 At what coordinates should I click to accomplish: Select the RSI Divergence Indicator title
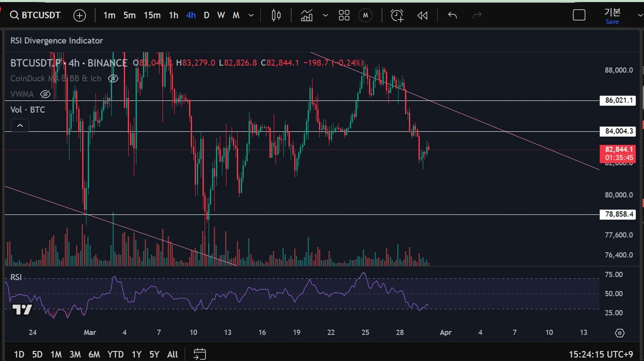pyautogui.click(x=56, y=40)
